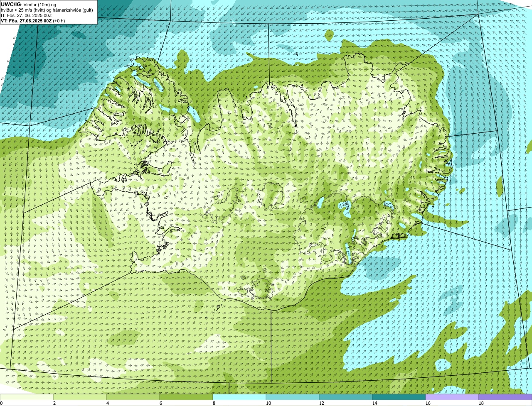Click the 16–18 light lavender legend swatch
The height and width of the screenshot is (406, 532).
coord(452,397)
